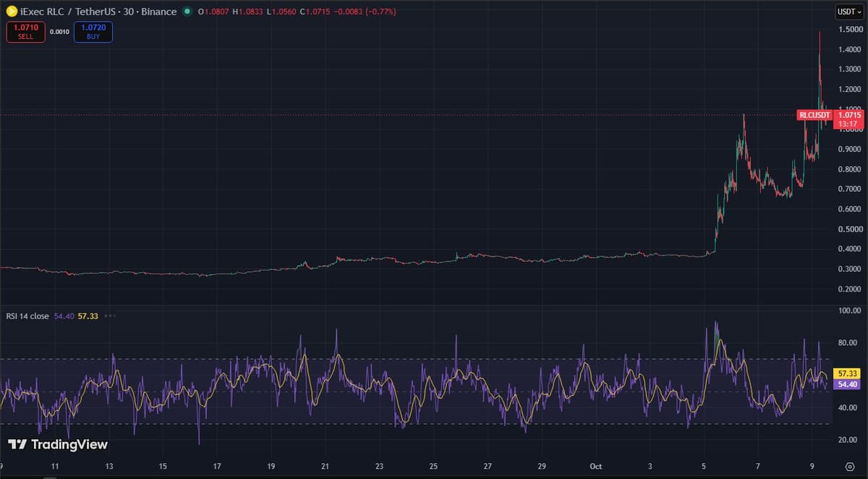Click the iExec RLC coin logo icon

point(12,12)
